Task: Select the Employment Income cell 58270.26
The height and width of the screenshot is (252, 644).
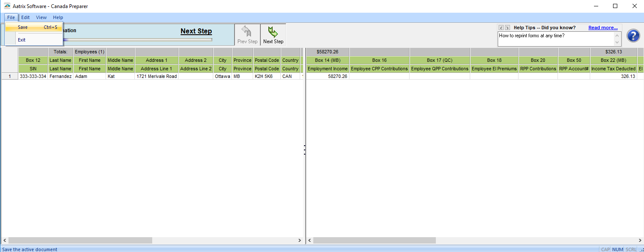Action: point(327,77)
